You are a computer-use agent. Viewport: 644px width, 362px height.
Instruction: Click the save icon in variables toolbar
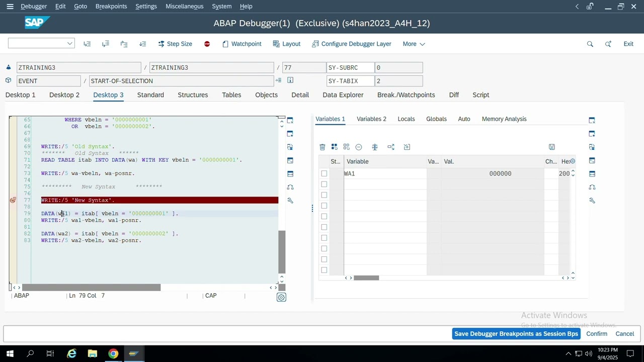point(552,147)
